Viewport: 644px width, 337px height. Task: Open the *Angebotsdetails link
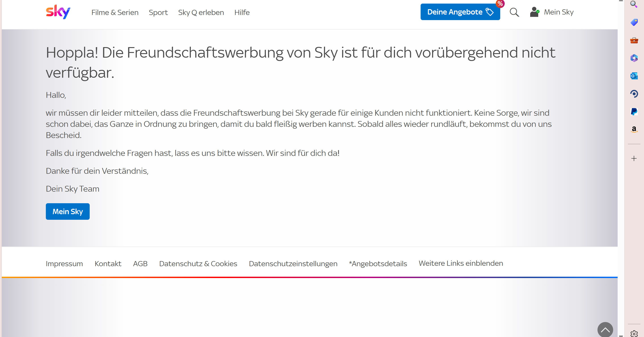click(x=378, y=264)
